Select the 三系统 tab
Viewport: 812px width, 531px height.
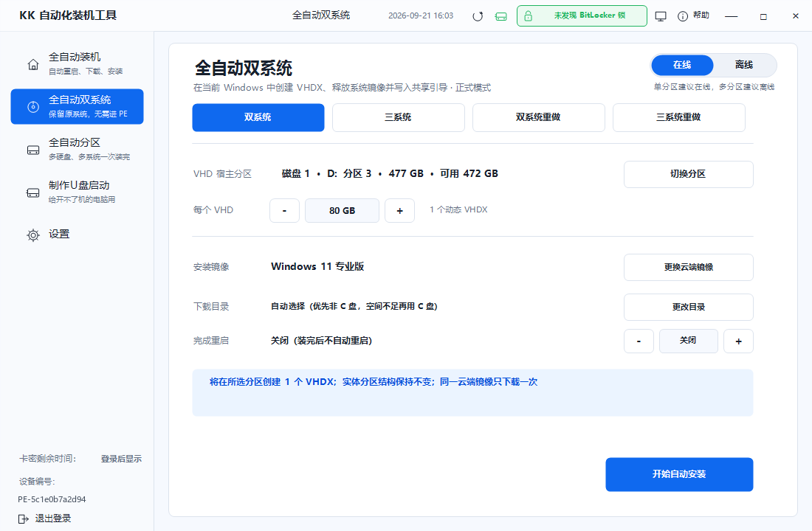398,117
